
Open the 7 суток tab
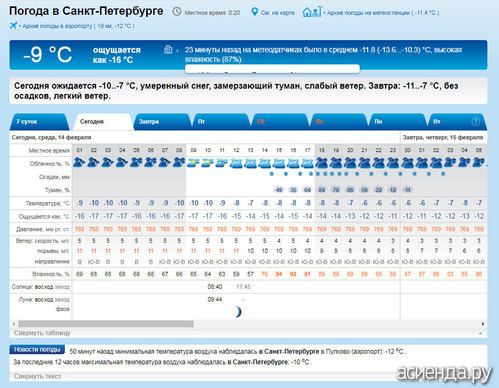39,122
